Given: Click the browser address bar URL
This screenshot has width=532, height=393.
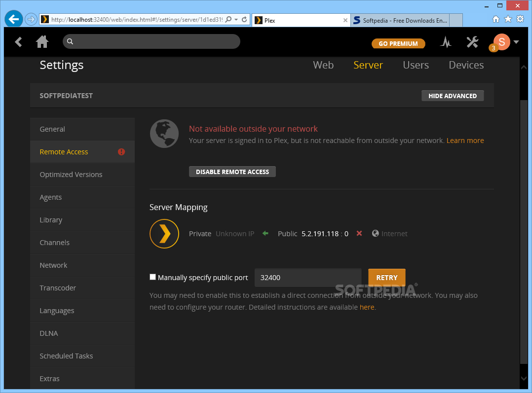Looking at the screenshot, I should point(136,20).
